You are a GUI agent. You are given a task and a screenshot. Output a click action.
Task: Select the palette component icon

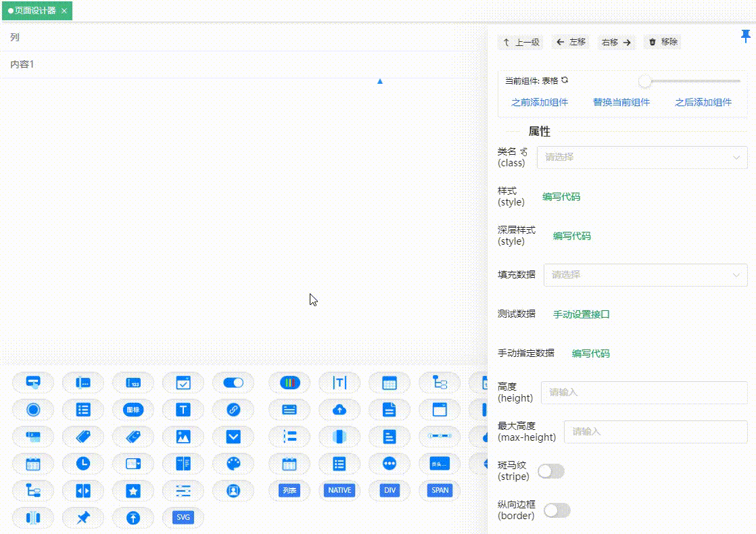233,464
